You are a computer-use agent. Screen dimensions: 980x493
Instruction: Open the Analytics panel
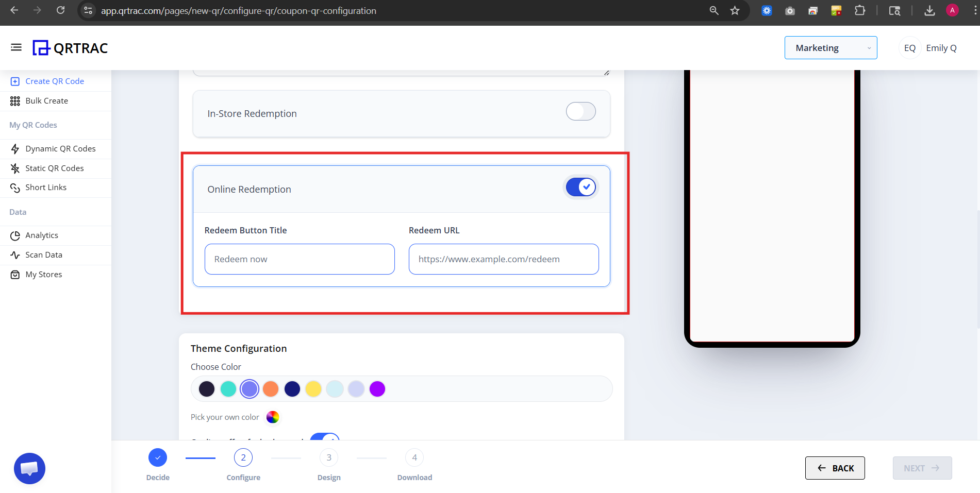click(x=42, y=235)
